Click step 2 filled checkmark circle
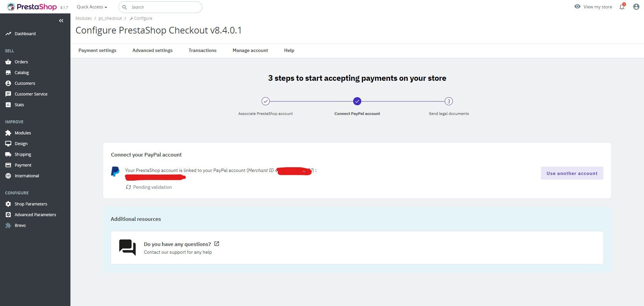 tap(357, 101)
